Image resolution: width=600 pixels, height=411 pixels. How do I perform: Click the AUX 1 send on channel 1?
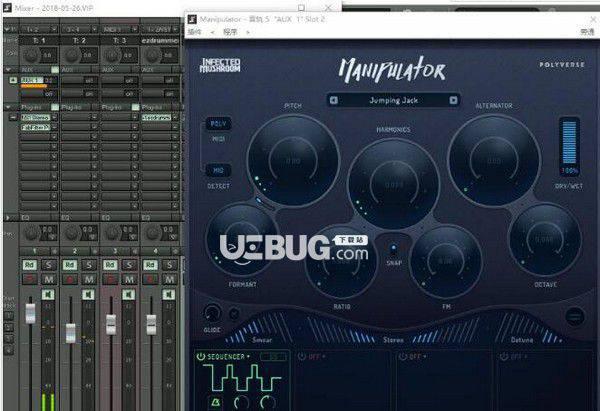pos(33,80)
